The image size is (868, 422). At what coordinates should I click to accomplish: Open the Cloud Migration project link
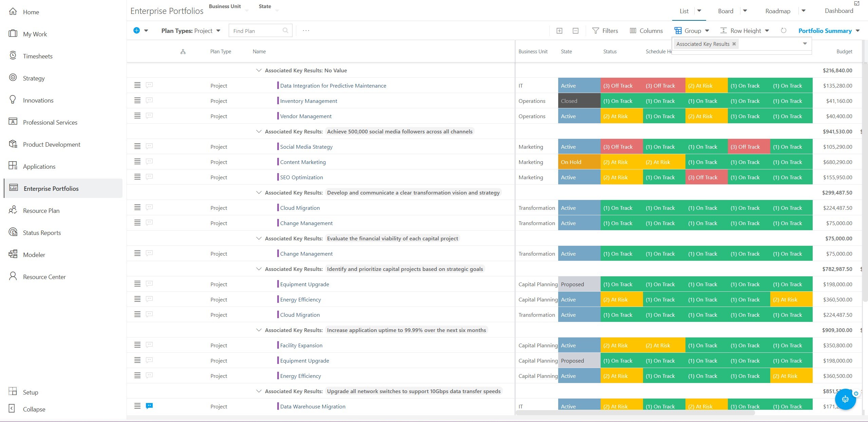click(300, 208)
